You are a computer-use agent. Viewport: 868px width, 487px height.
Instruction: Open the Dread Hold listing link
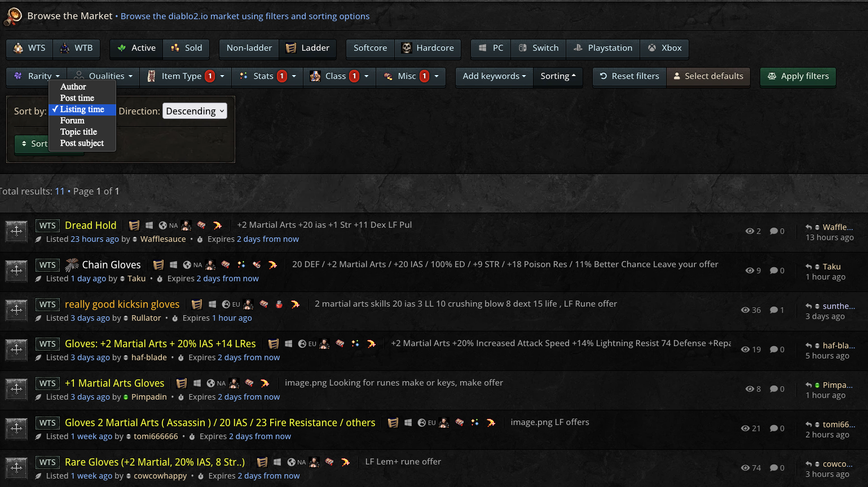[x=90, y=225]
